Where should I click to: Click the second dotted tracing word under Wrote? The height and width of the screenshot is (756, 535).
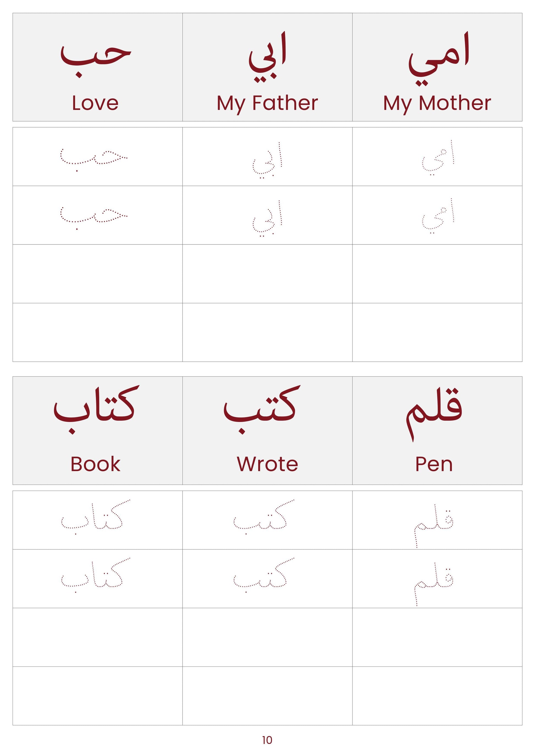click(x=264, y=575)
